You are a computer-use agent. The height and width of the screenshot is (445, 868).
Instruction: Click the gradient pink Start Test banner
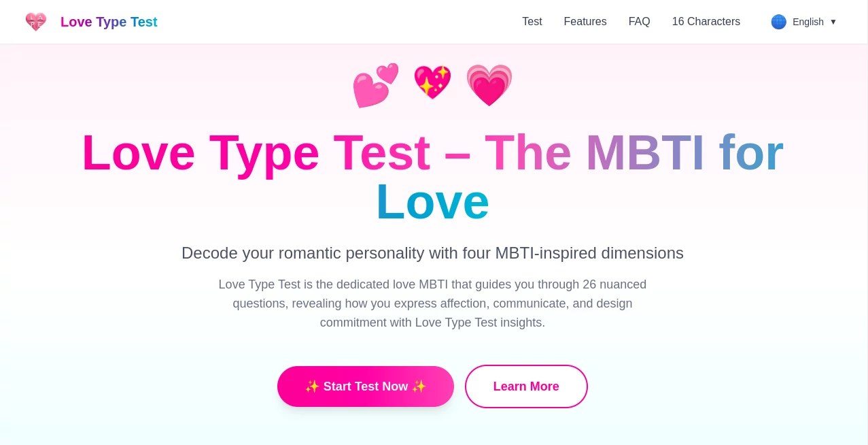click(366, 386)
